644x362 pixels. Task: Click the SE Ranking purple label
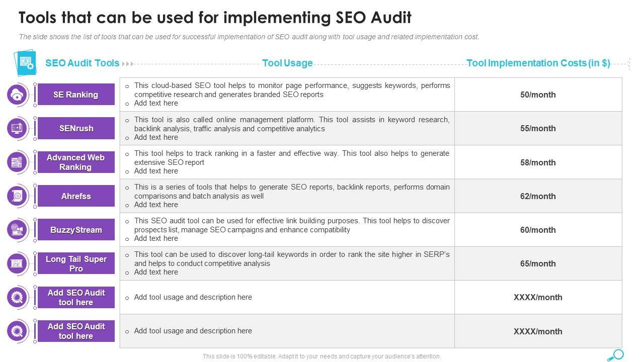76,95
